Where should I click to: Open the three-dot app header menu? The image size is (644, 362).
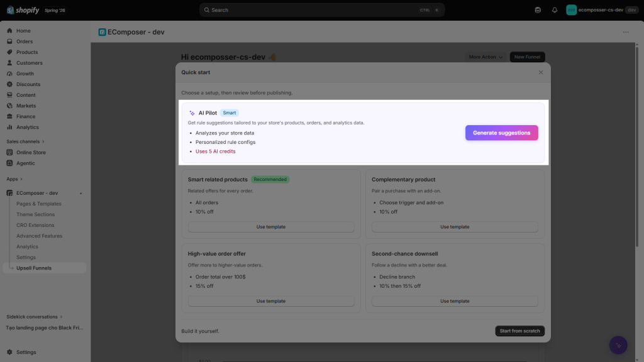tap(626, 32)
